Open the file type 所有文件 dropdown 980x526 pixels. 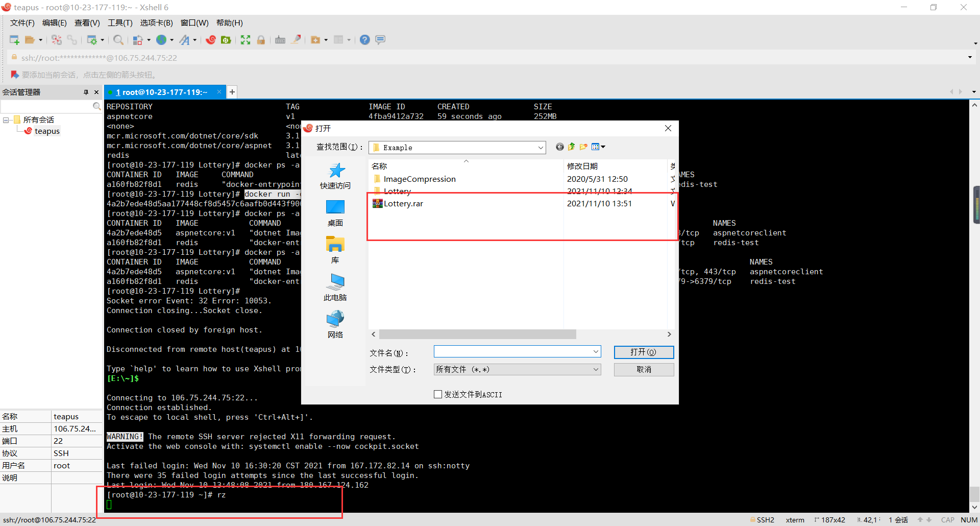point(595,369)
